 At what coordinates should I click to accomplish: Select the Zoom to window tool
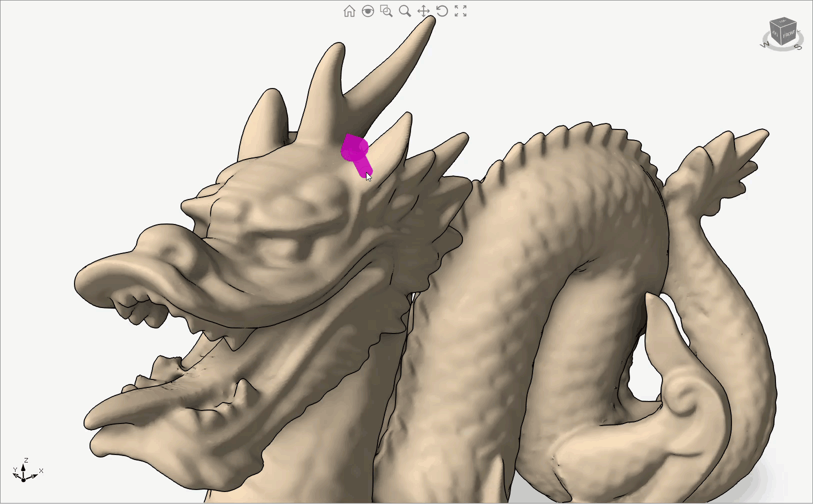click(x=386, y=11)
